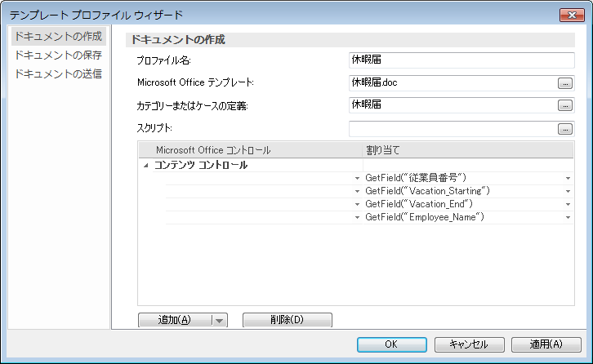Image resolution: width=593 pixels, height=364 pixels.
Task: Open control dropdown for 従業員番号 row
Action: pyautogui.click(x=357, y=178)
